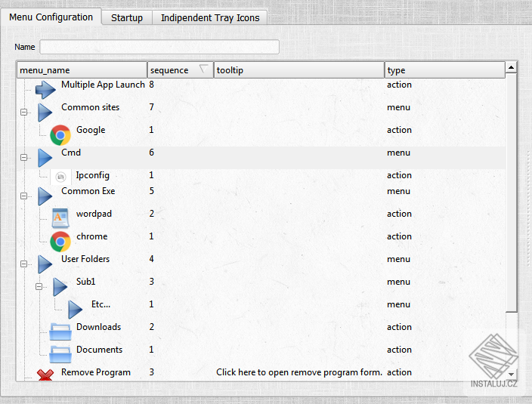This screenshot has height=404, width=532.
Task: Collapse the User Folders node
Action: point(23,264)
